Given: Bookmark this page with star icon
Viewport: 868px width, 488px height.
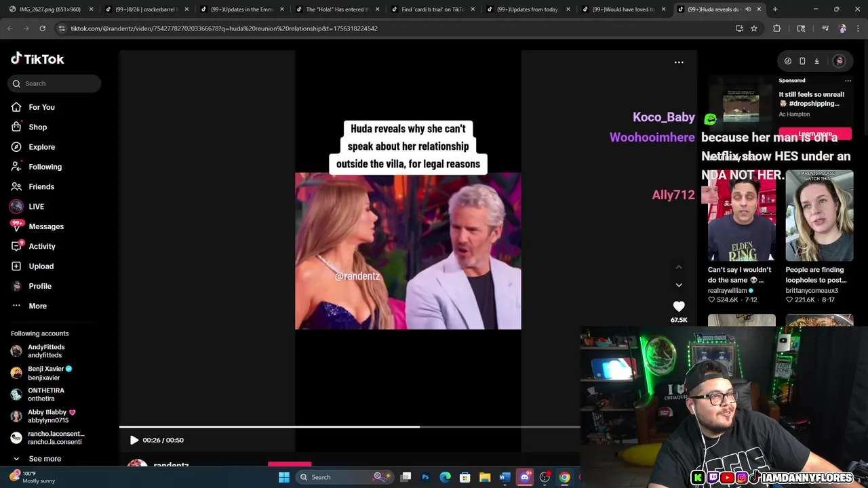Looking at the screenshot, I should tap(753, 28).
